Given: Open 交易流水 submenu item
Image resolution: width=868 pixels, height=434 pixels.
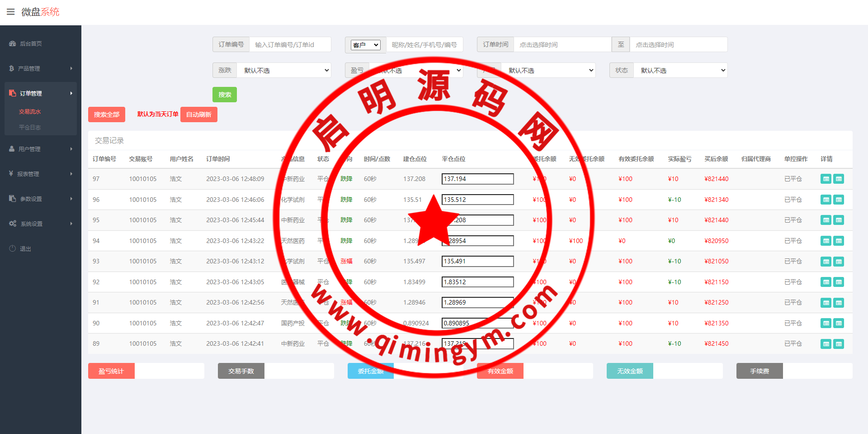Looking at the screenshot, I should (30, 112).
